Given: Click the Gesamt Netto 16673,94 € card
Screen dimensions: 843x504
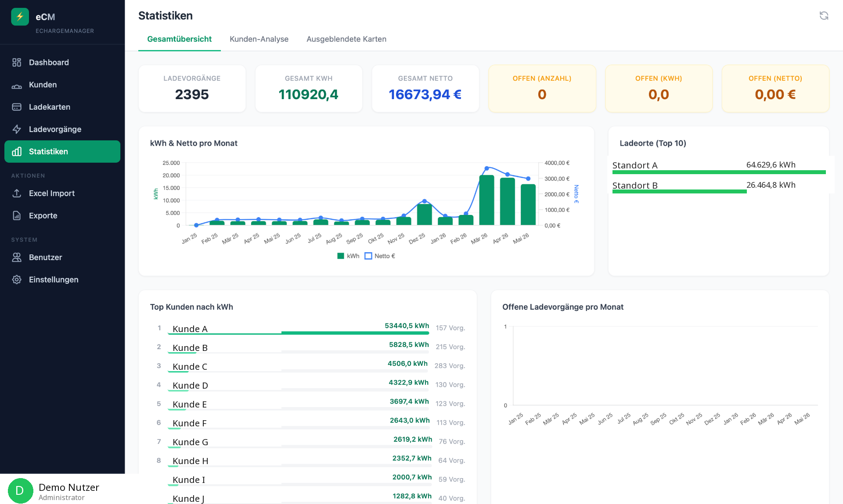Looking at the screenshot, I should pyautogui.click(x=425, y=89).
